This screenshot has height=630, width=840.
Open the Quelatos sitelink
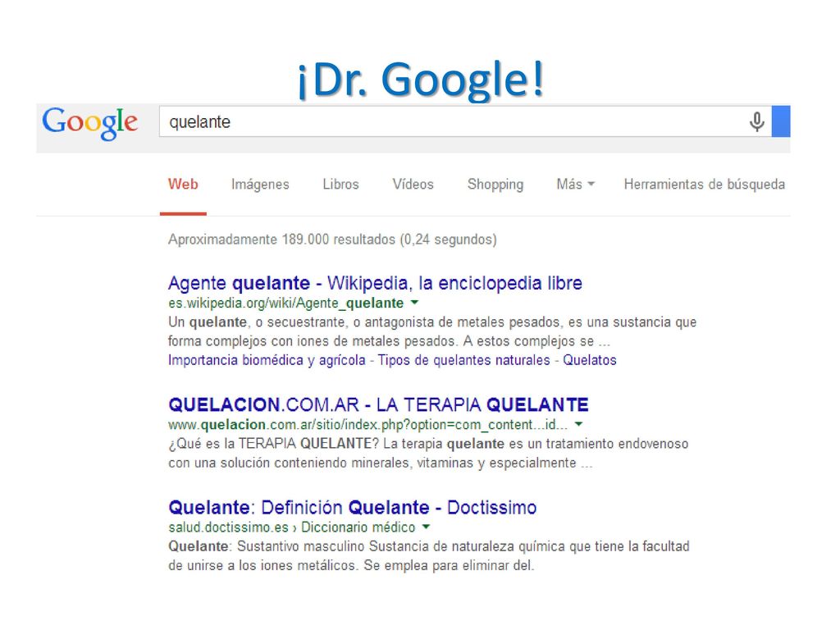pyautogui.click(x=589, y=360)
